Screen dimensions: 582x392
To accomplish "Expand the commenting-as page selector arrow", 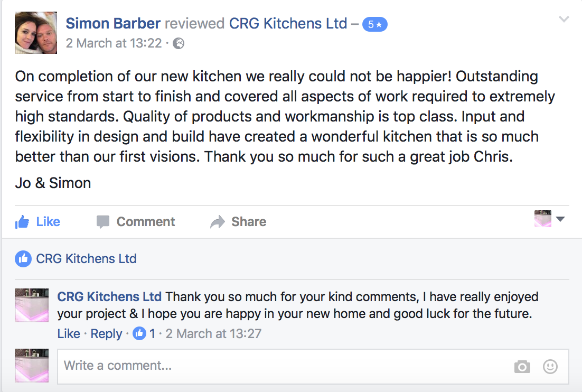I will [x=560, y=219].
